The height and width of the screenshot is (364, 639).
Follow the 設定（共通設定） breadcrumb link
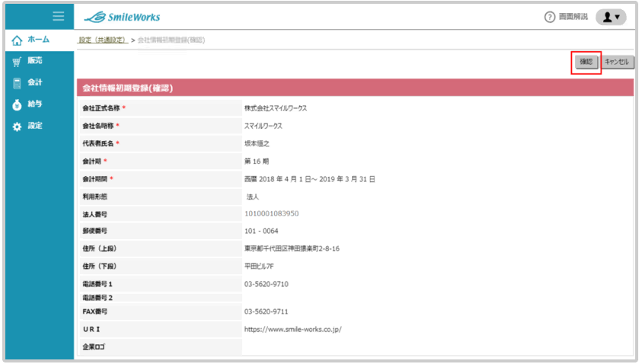click(x=103, y=40)
